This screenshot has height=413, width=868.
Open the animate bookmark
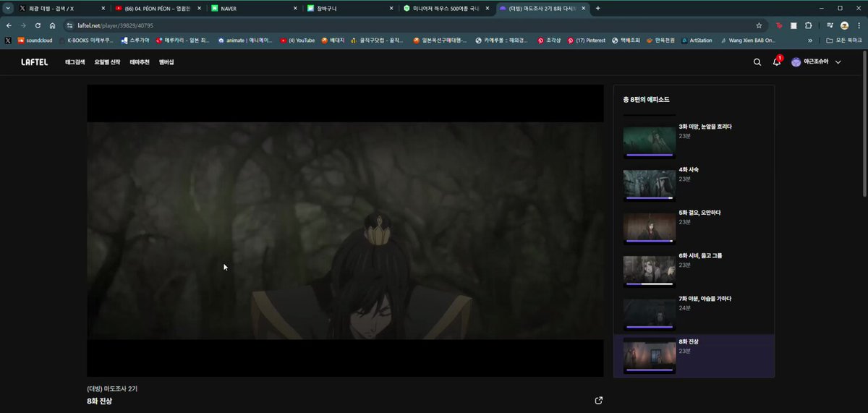246,41
